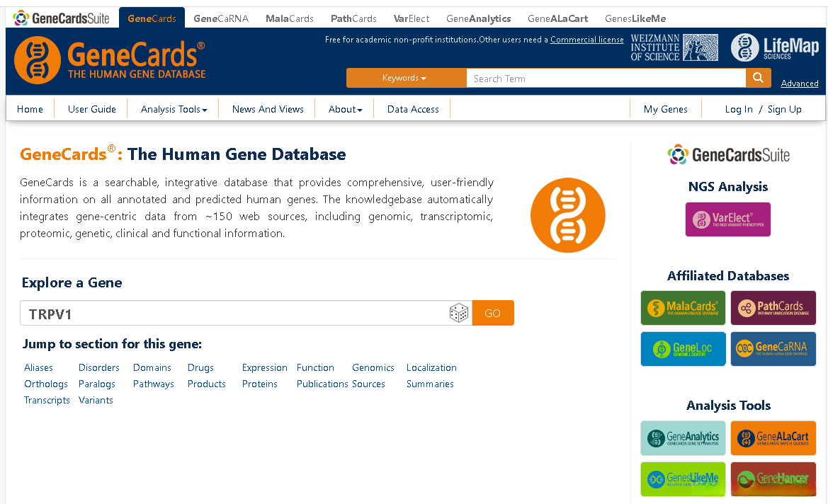Image resolution: width=828 pixels, height=504 pixels.
Task: Jump to the Variants section
Action: 96,400
